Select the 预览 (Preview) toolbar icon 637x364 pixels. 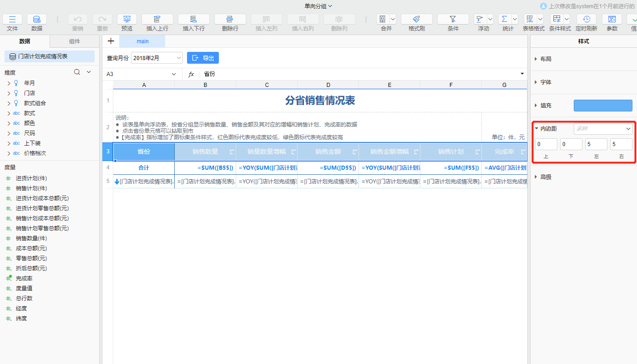click(x=126, y=20)
